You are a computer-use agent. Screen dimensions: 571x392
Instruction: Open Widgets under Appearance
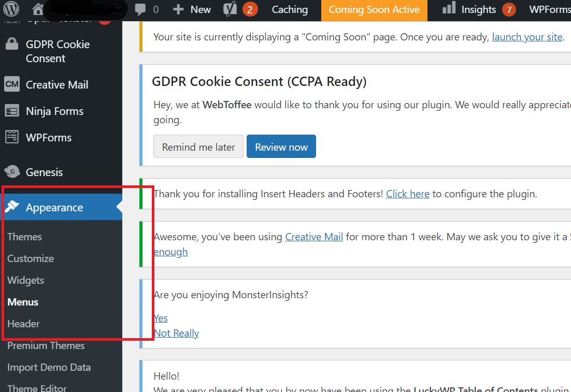25,280
